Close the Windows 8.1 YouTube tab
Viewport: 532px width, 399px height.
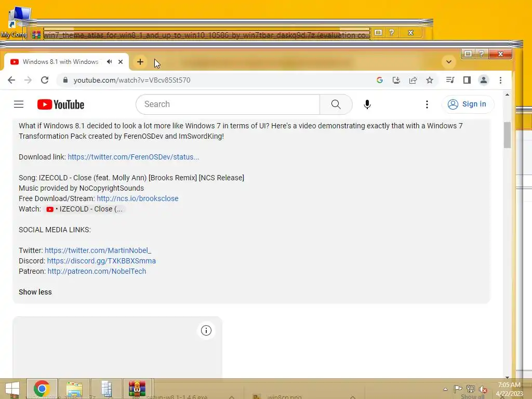pos(121,62)
